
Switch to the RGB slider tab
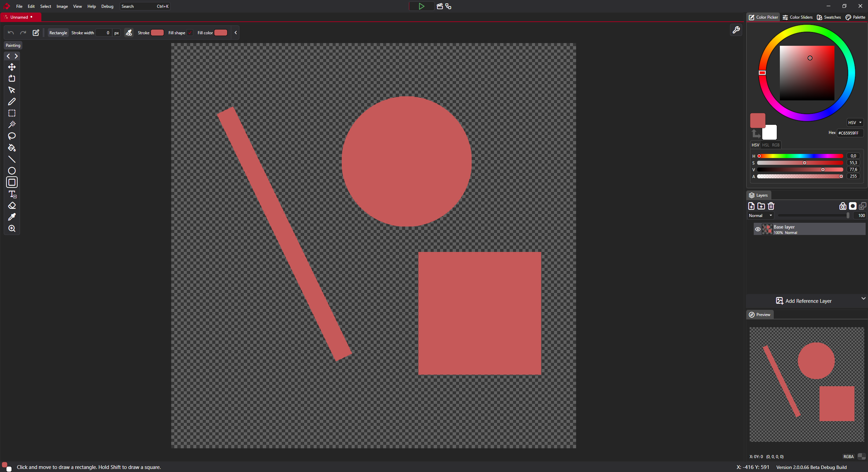[x=775, y=145]
